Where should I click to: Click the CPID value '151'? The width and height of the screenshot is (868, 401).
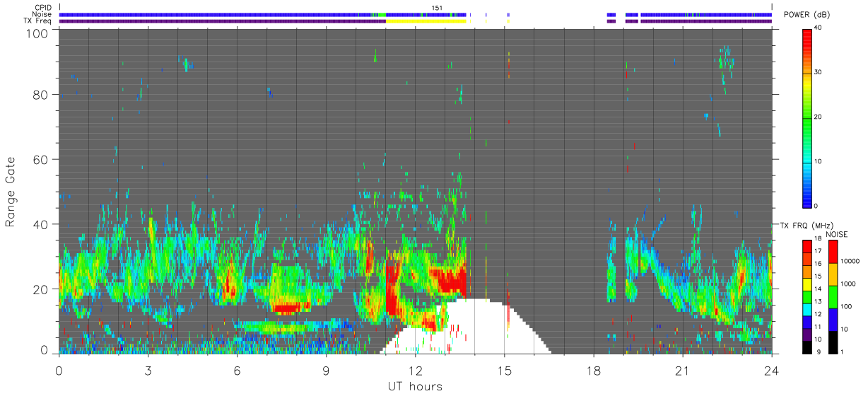(x=437, y=8)
